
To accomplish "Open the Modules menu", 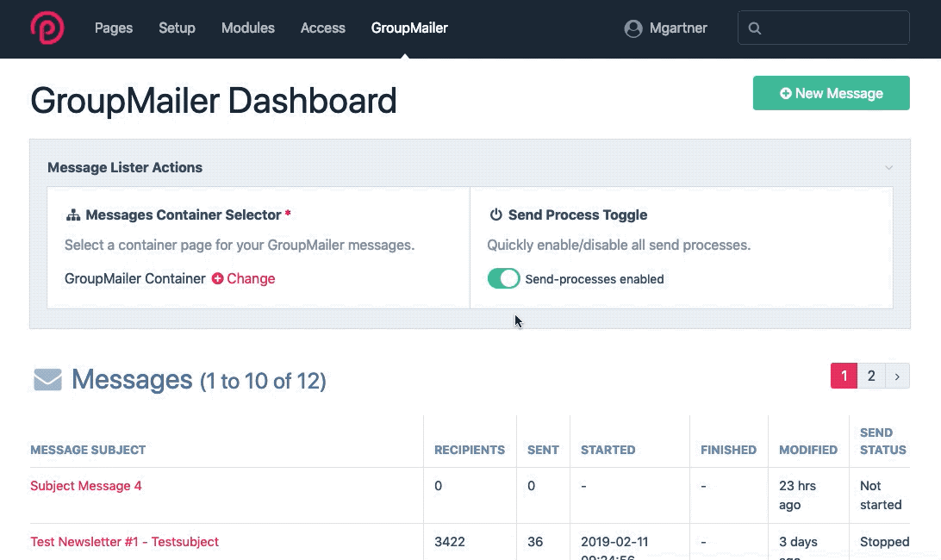I will (x=248, y=28).
